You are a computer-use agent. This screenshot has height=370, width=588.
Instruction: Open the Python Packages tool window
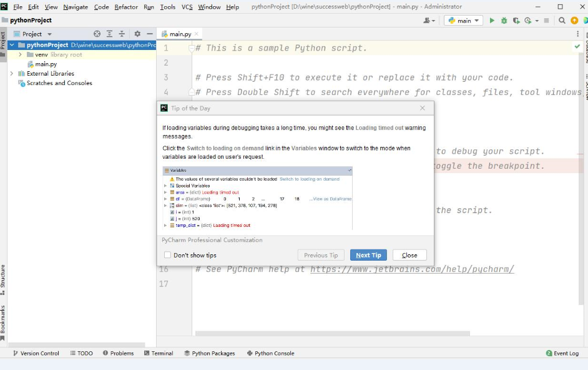(210, 353)
